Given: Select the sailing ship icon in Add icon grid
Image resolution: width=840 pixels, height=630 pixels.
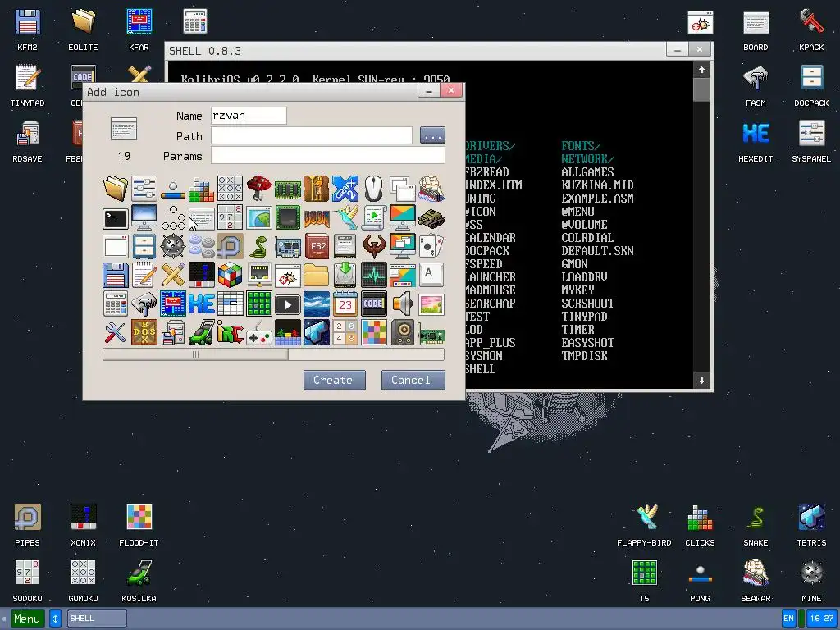Looking at the screenshot, I should pos(431,189).
